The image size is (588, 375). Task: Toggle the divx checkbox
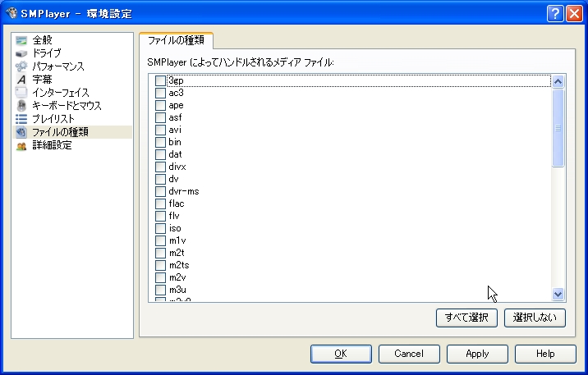click(160, 167)
